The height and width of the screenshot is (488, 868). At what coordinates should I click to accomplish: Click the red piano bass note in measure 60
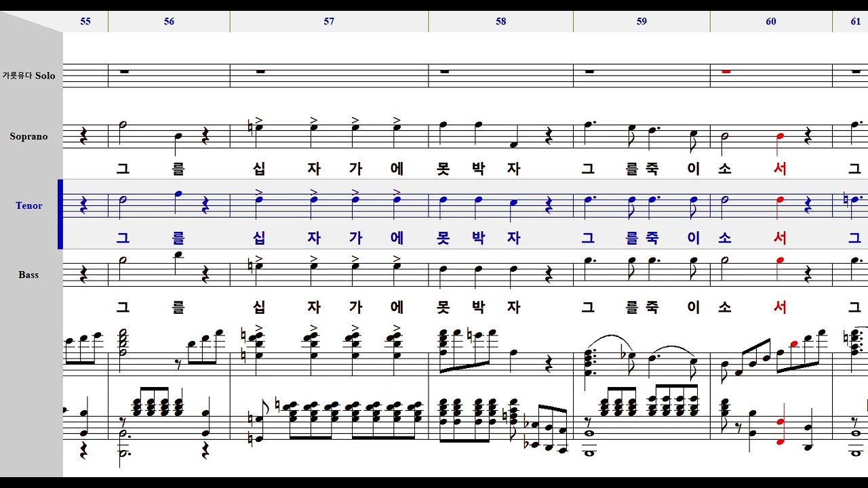pos(781,432)
